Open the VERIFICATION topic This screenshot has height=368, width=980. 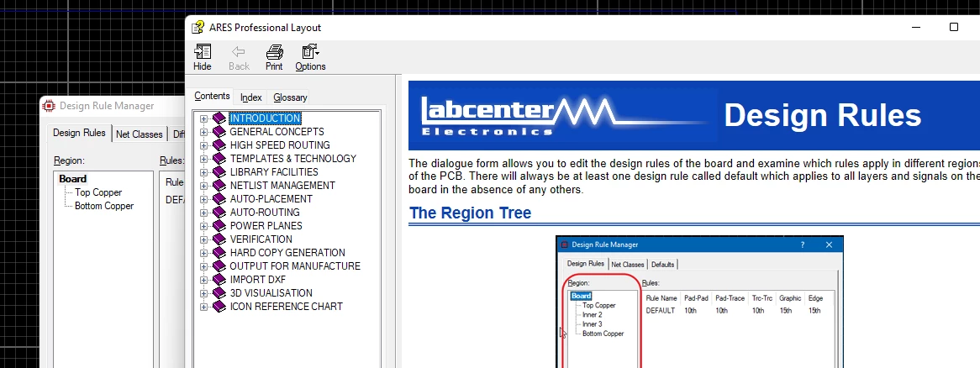[x=261, y=239]
